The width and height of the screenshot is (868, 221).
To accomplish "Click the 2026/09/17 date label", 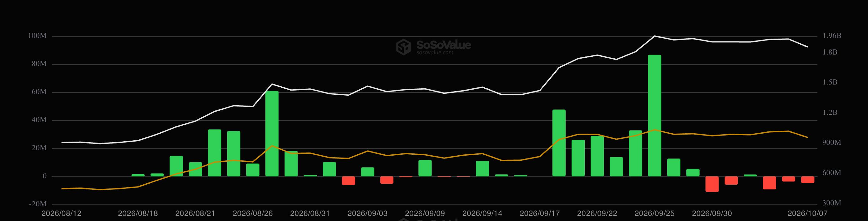I will point(539,213).
